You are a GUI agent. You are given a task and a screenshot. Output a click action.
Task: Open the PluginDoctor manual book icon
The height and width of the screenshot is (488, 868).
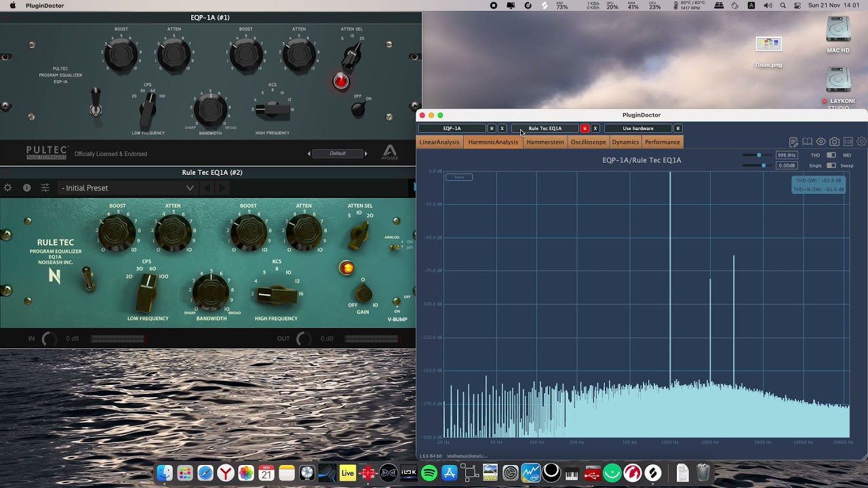(x=807, y=142)
